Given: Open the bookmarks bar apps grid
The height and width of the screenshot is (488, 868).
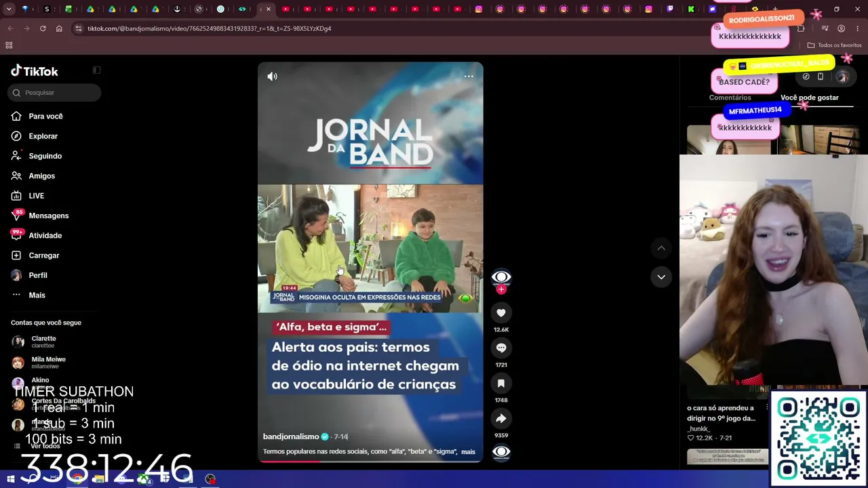Looking at the screenshot, I should (x=9, y=45).
